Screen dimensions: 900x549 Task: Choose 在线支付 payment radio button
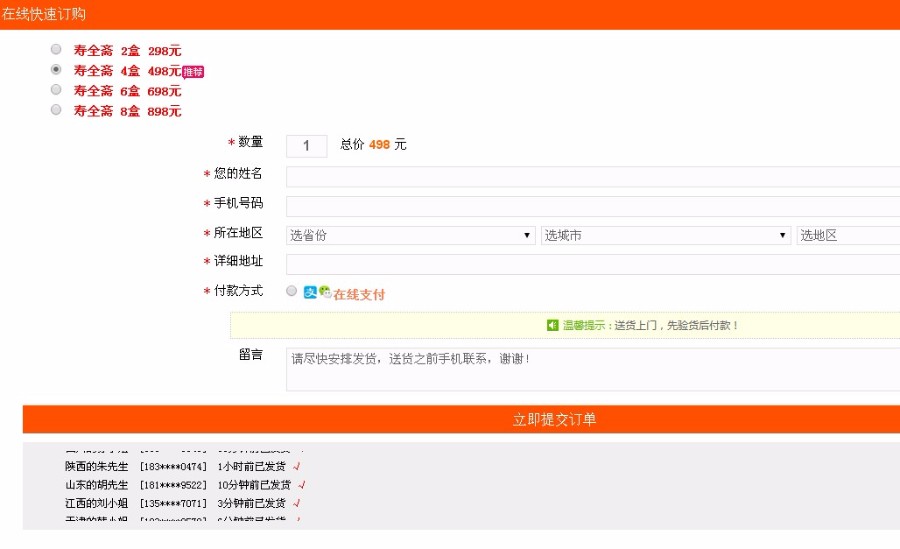(x=292, y=291)
